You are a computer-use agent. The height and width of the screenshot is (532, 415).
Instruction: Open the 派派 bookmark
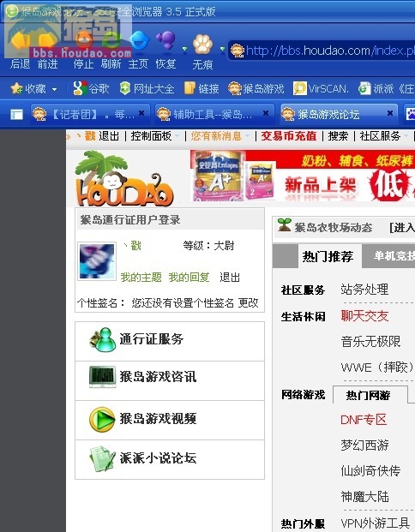387,88
